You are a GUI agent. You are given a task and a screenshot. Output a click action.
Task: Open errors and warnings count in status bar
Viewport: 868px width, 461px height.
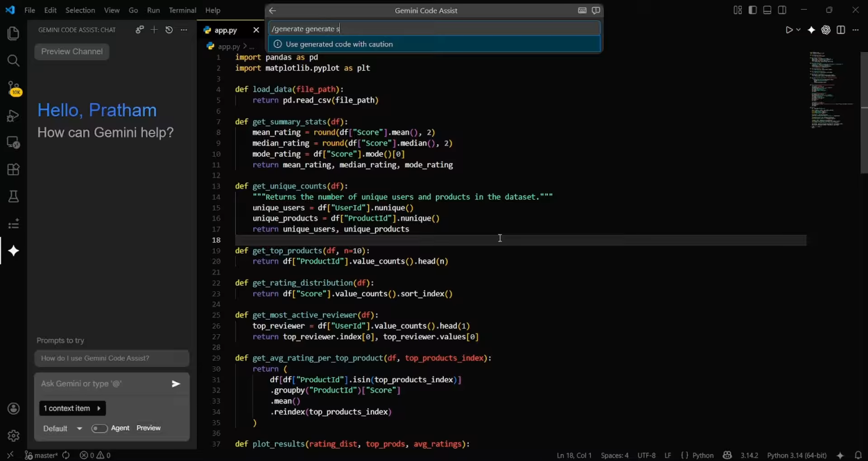(x=95, y=456)
